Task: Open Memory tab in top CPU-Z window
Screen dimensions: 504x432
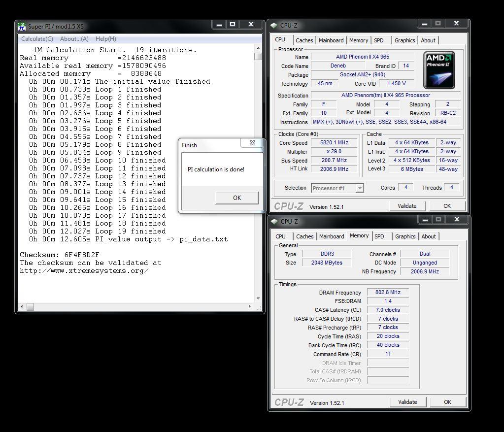Action: 358,40
